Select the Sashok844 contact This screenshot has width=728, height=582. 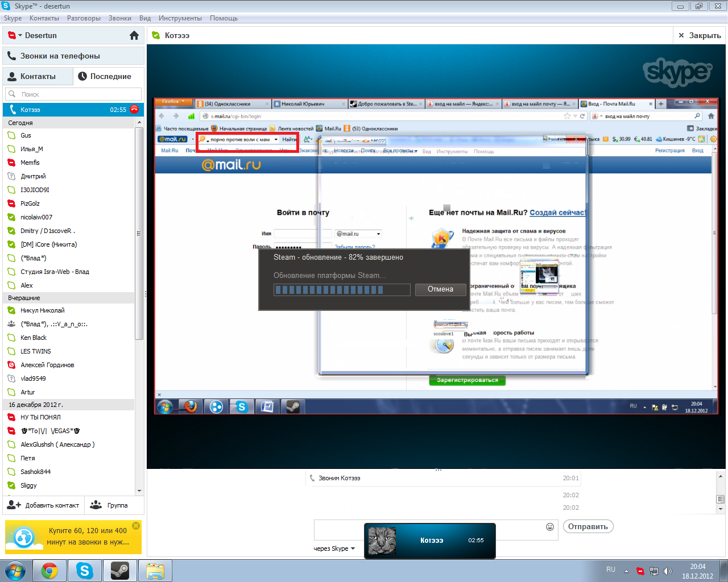(69, 472)
